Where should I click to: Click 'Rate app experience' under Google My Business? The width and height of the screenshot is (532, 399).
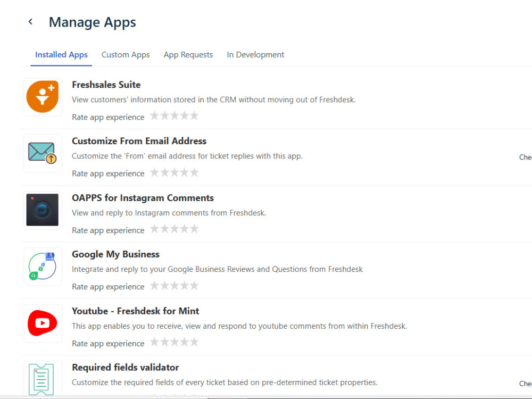point(108,287)
